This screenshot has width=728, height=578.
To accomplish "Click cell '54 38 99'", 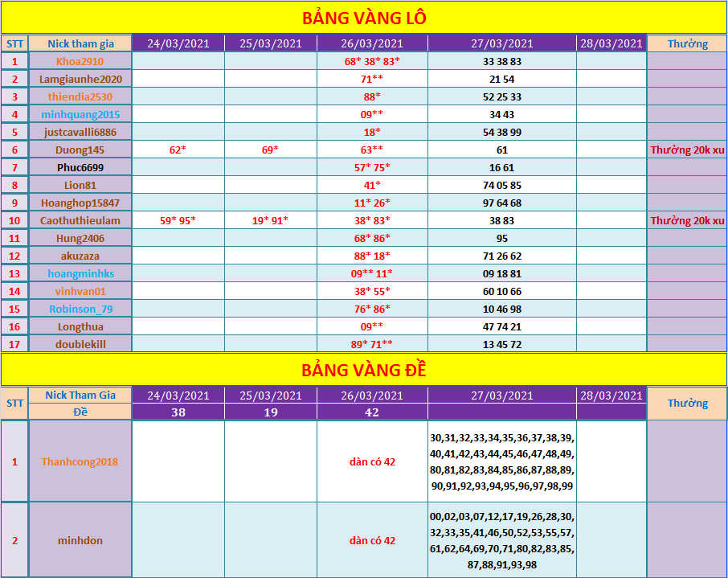I will point(502,132).
